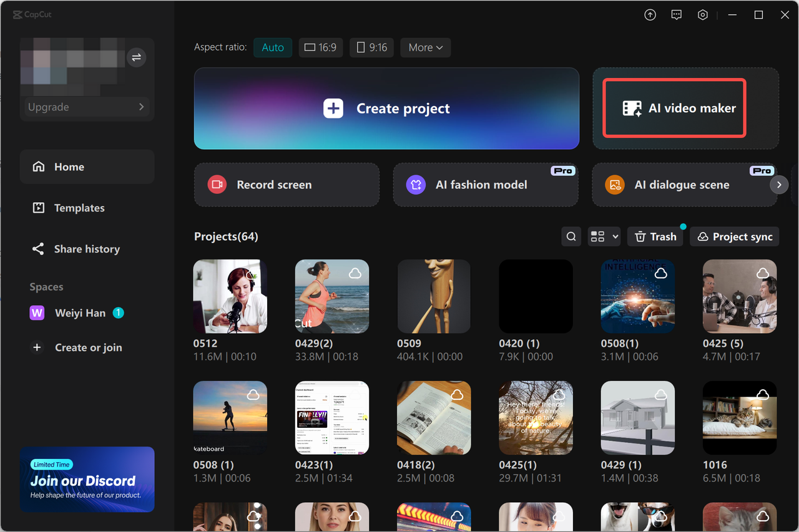Start Record screen
This screenshot has height=532, width=799.
(x=287, y=185)
